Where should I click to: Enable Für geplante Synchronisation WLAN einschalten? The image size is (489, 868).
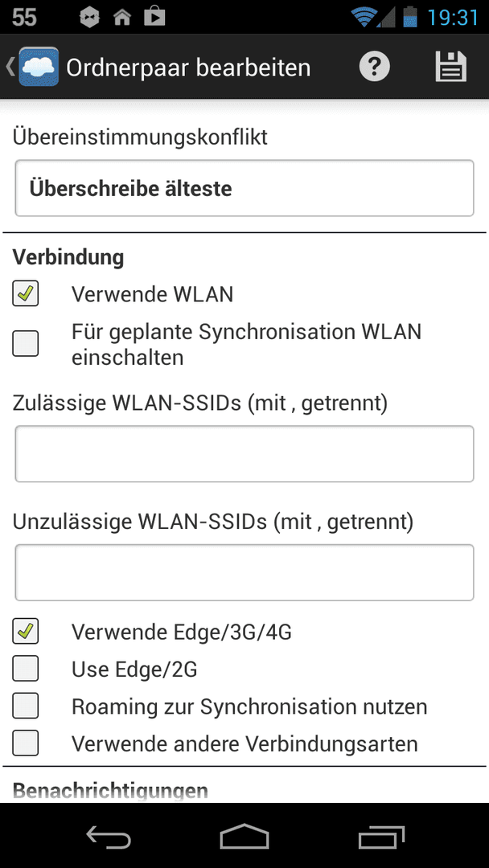[x=26, y=344]
